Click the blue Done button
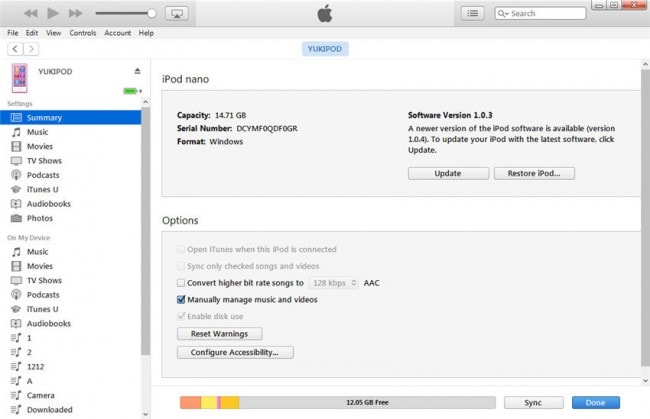The height and width of the screenshot is (419, 650). 596,402
